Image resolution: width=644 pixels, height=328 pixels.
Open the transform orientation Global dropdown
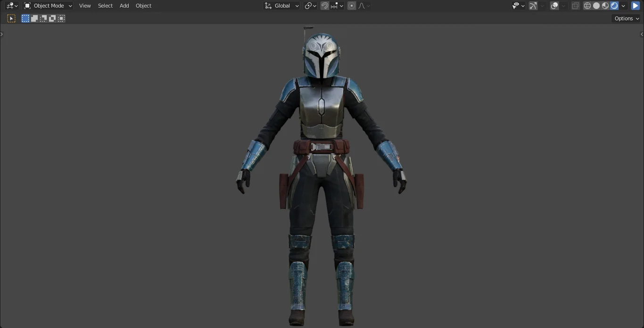point(281,5)
